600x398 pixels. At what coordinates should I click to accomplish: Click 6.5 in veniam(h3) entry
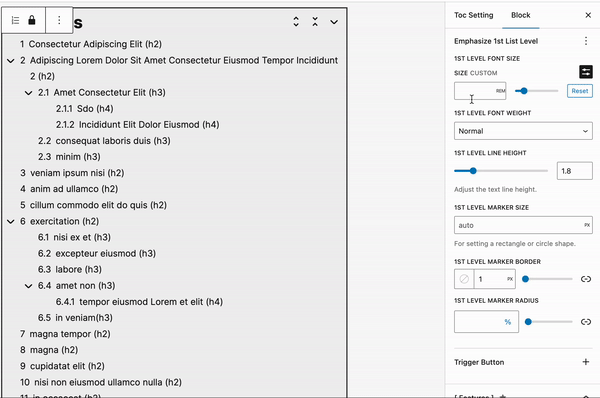75,318
